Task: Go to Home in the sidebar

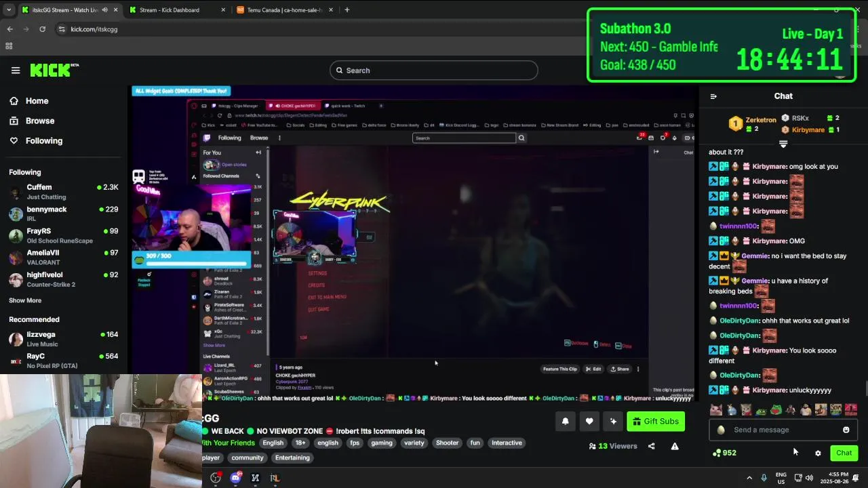Action: tap(37, 101)
